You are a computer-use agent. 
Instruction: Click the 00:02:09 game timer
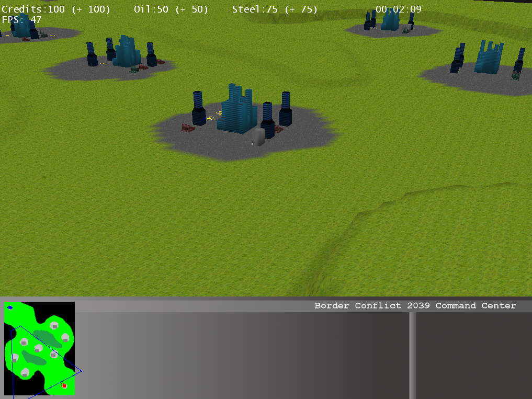398,9
